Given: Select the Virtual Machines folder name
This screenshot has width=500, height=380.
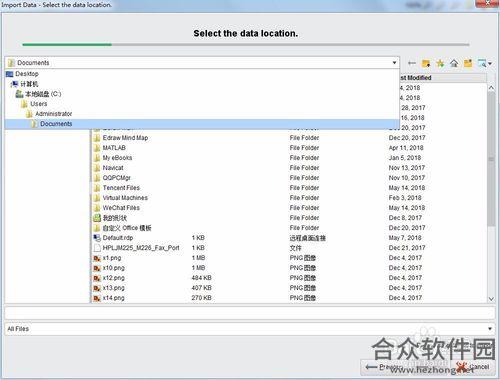Looking at the screenshot, I should pyautogui.click(x=125, y=198).
